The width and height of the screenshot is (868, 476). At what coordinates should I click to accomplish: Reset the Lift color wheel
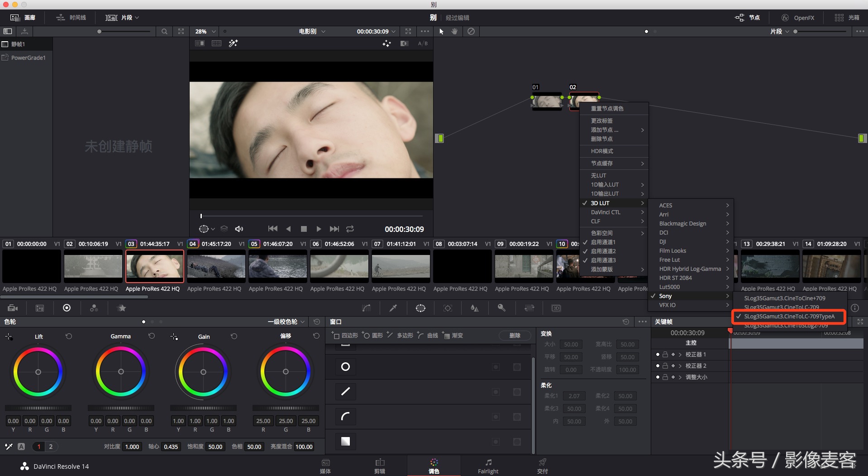(69, 337)
